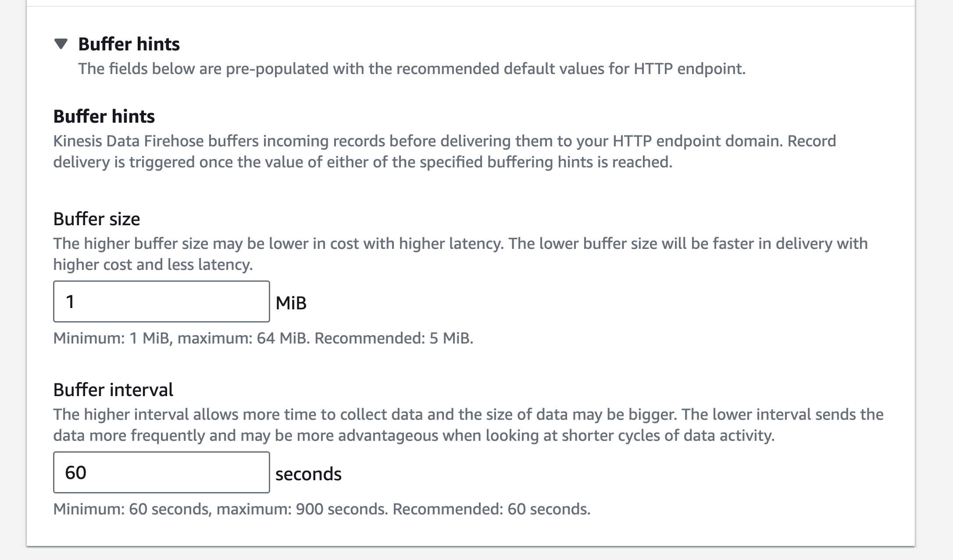This screenshot has height=560, width=953.
Task: Click the value 1 in Buffer size
Action: click(70, 301)
